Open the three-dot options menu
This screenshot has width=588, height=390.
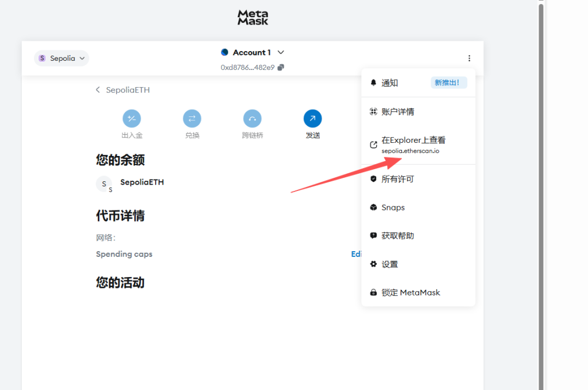click(x=469, y=58)
